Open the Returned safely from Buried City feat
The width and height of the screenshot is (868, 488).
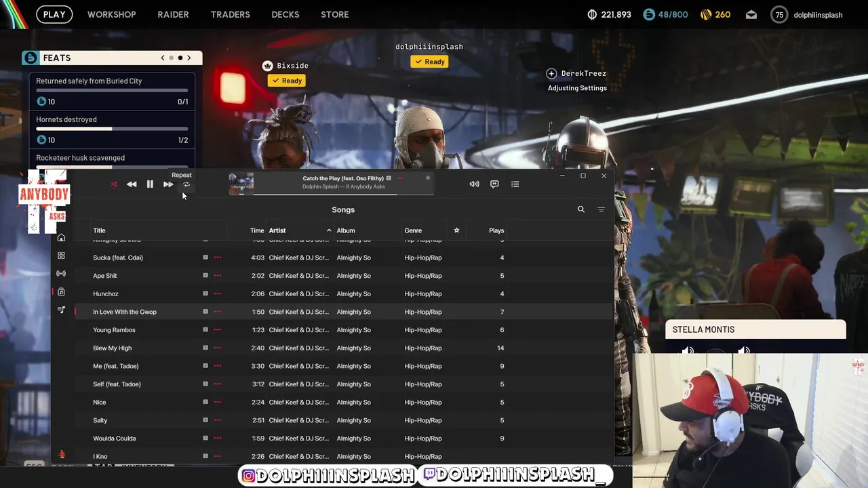click(x=112, y=93)
